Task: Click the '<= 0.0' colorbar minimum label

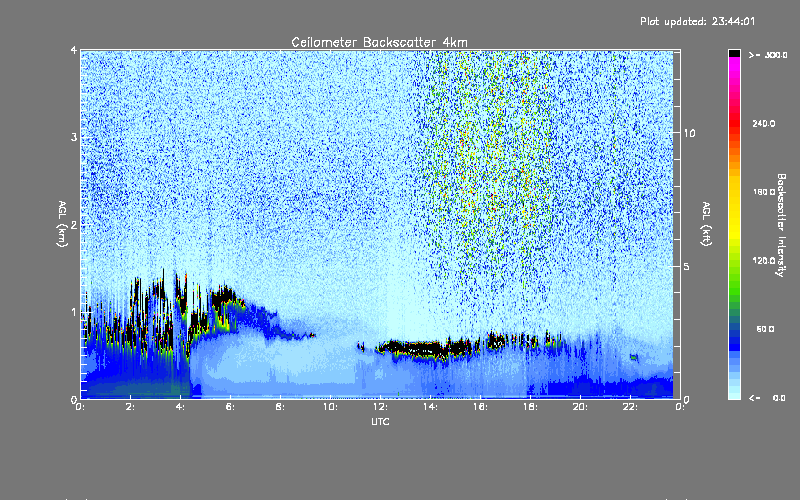Action: click(x=767, y=398)
